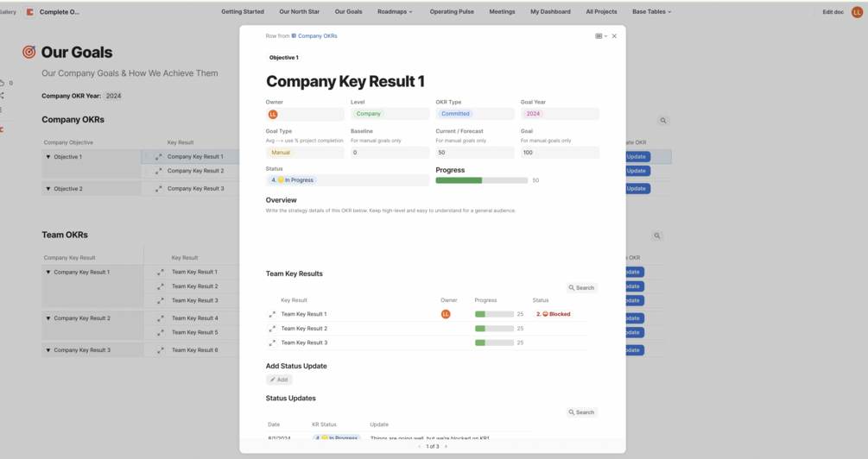Expand Team Key Result 6 row icon

click(160, 350)
